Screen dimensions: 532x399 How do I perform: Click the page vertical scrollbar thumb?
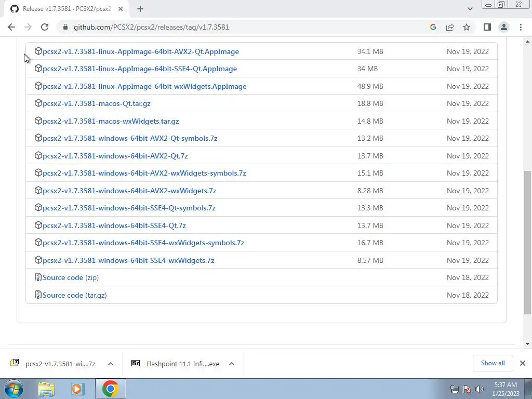528,243
